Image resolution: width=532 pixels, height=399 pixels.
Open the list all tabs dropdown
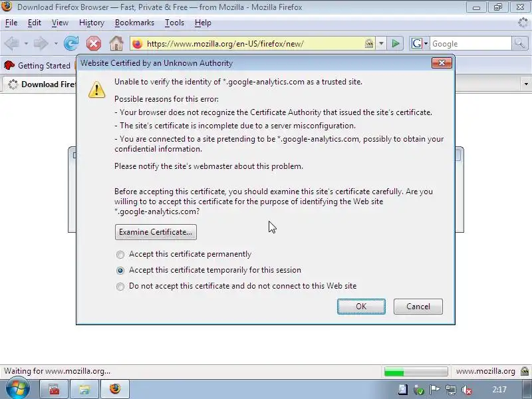[x=526, y=84]
